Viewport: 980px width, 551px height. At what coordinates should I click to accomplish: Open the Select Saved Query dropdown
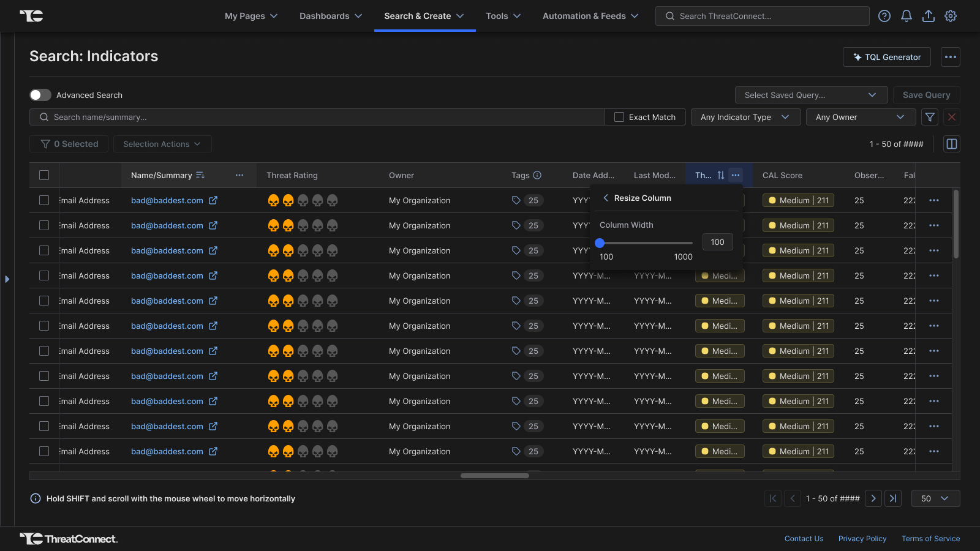810,95
